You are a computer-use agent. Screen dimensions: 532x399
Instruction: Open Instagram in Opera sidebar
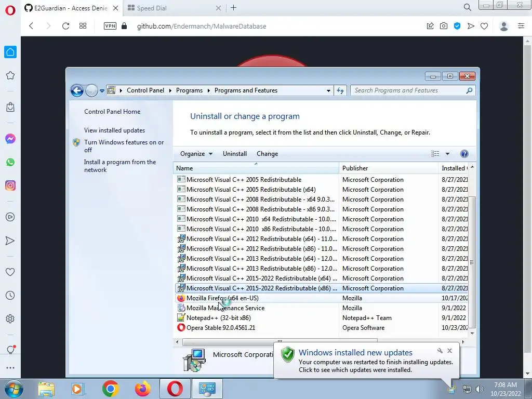(10, 185)
